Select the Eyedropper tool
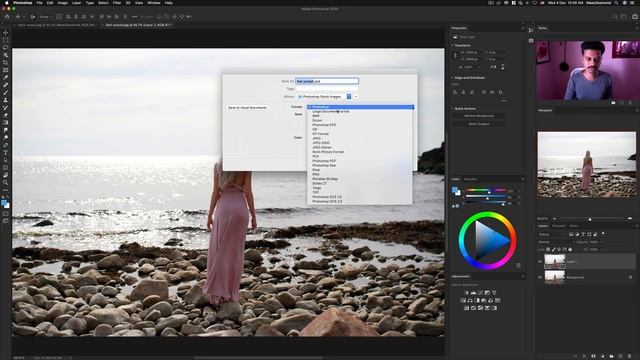Viewport: 640px width, 360px height. click(x=5, y=78)
